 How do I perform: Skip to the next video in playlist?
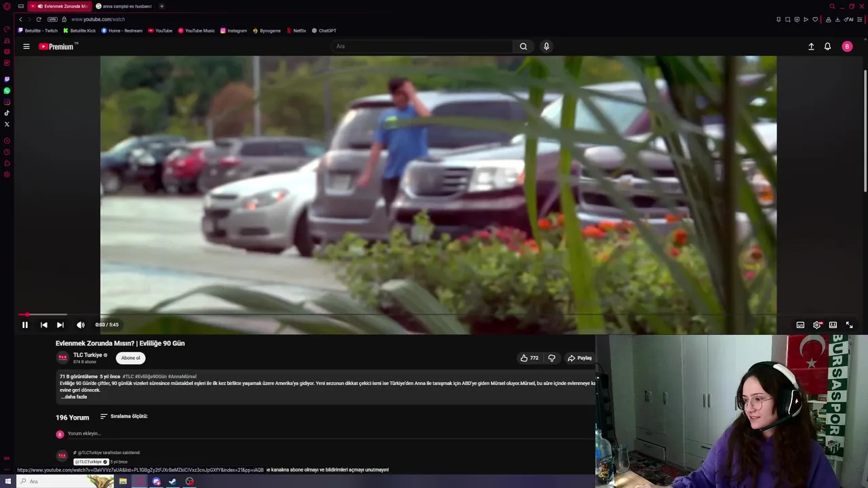(60, 325)
